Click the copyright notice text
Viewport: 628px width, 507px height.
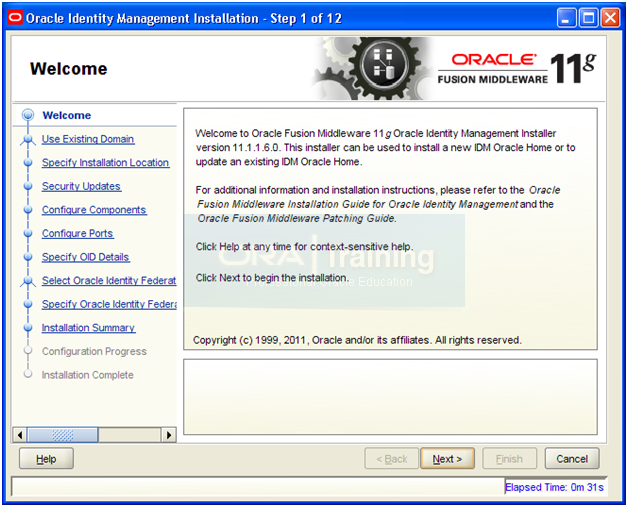pos(357,340)
